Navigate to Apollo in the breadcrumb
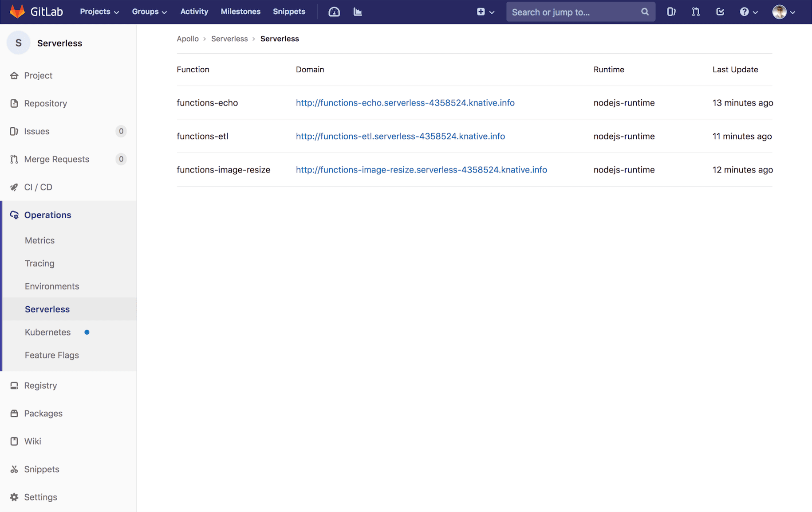 pyautogui.click(x=188, y=39)
